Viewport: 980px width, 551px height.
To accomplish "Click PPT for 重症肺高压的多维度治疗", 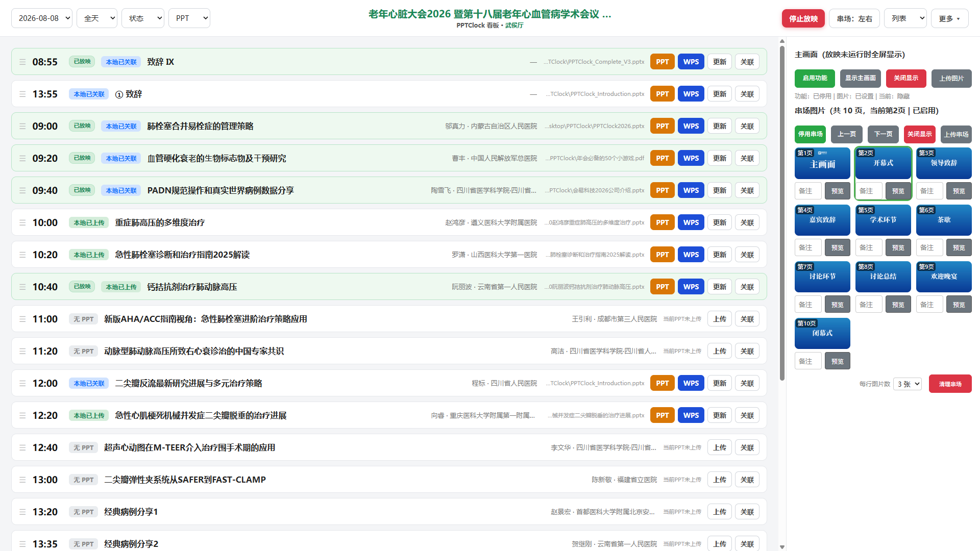I will coord(663,222).
